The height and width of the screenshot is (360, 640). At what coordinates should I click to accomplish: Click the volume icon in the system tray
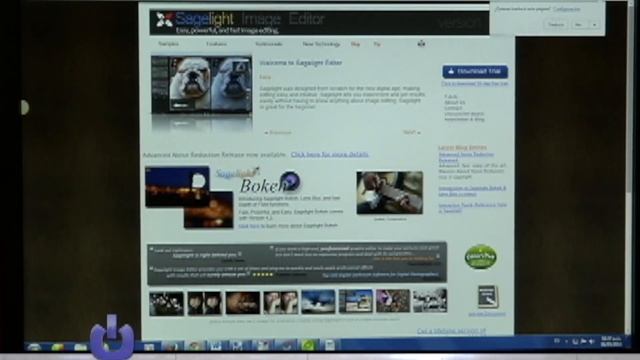[x=591, y=341]
